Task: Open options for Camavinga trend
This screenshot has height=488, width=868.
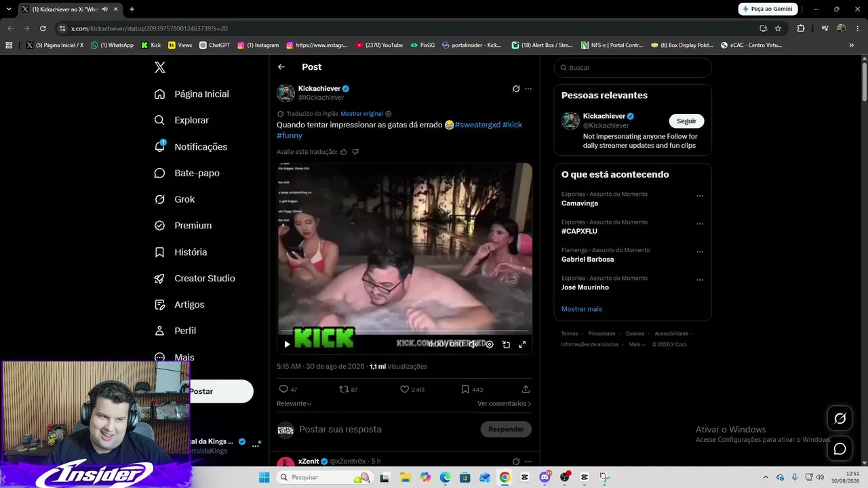Action: tap(700, 196)
